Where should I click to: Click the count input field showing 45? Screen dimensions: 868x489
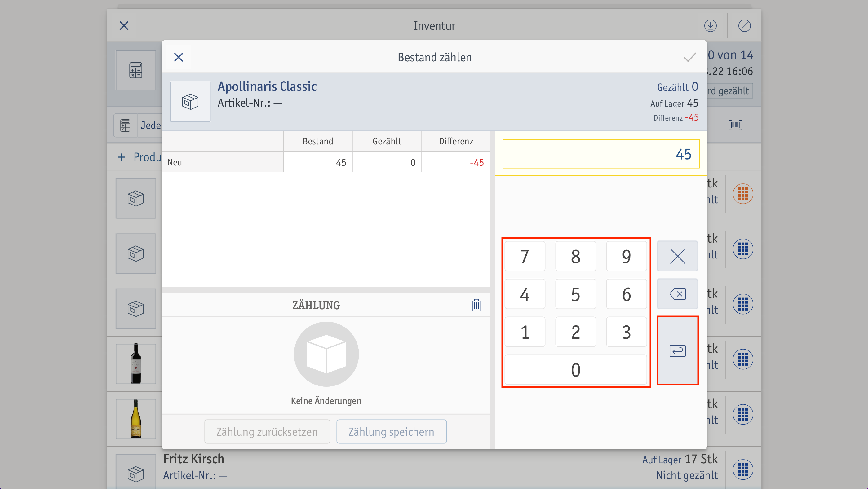[x=601, y=154]
